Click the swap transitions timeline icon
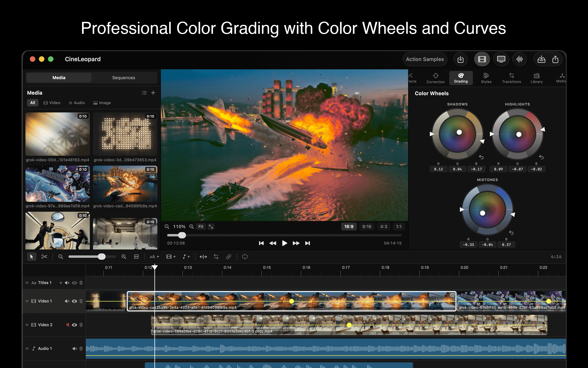588x368 pixels. [x=216, y=256]
